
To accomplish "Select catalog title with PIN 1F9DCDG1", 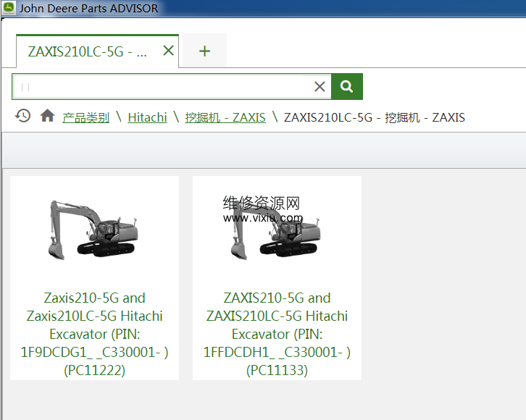I will [x=94, y=325].
